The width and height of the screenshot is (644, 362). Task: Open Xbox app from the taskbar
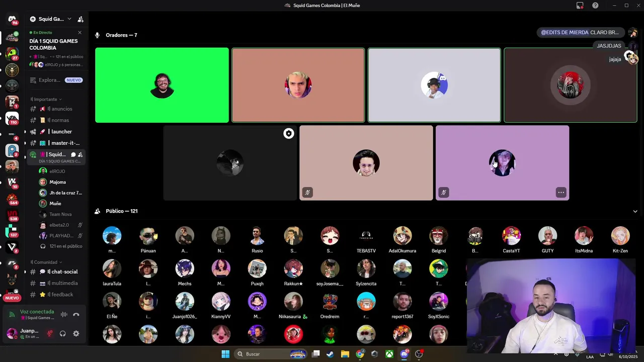[x=389, y=354]
